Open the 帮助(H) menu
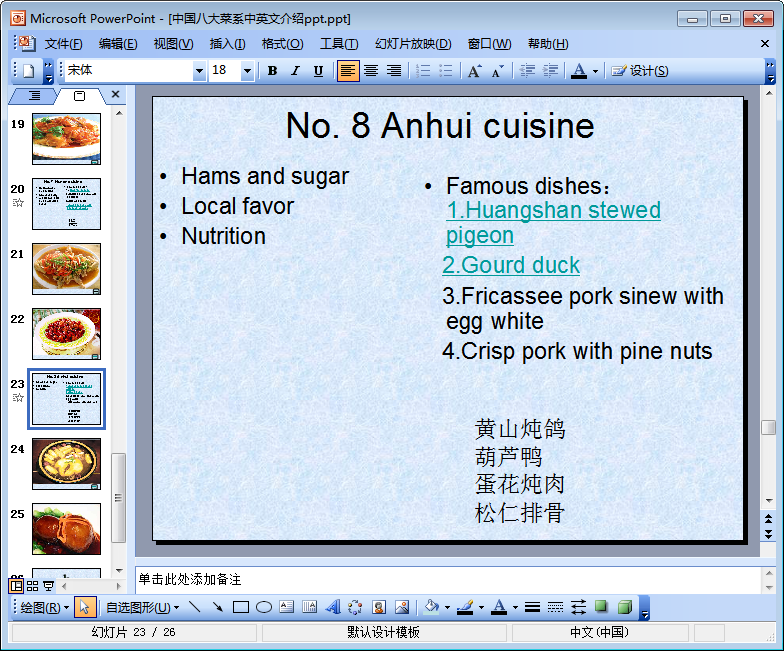Screen dimensions: 784x651 [548, 44]
